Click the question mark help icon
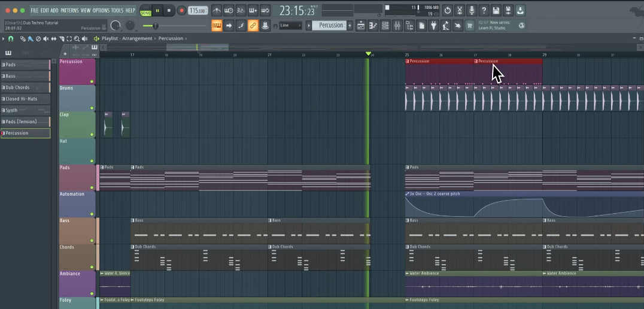The image size is (644, 309). tap(484, 10)
